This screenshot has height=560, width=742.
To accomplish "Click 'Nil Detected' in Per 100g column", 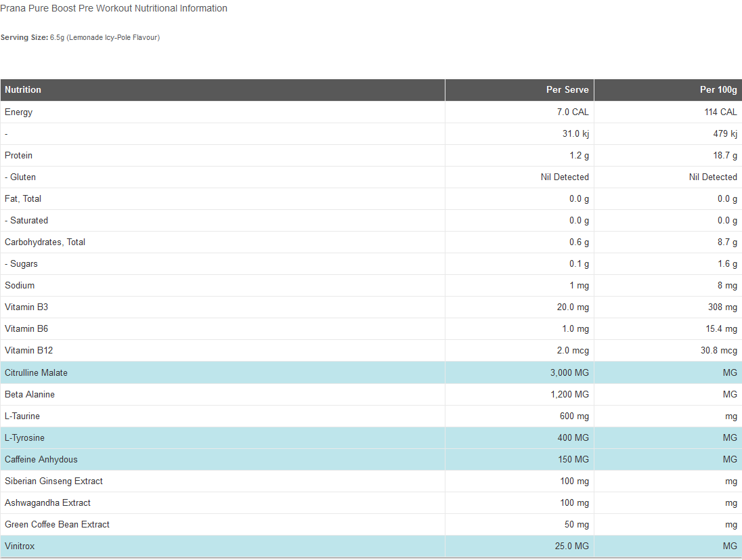I will pyautogui.click(x=713, y=177).
